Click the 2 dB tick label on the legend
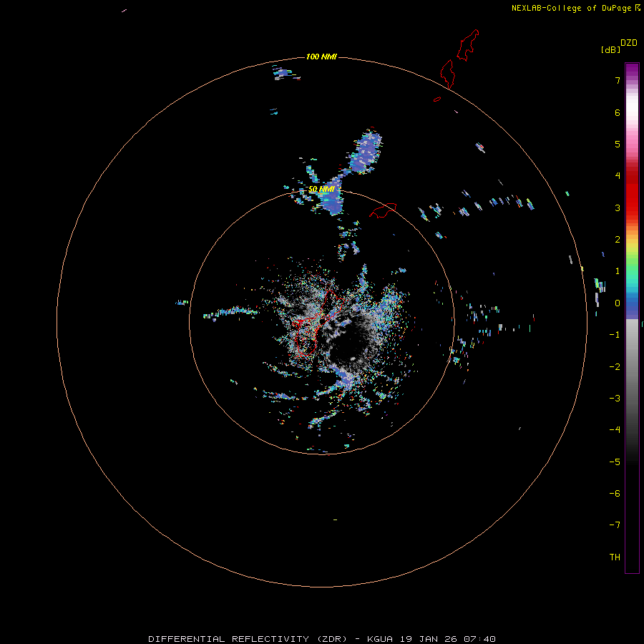 618,240
